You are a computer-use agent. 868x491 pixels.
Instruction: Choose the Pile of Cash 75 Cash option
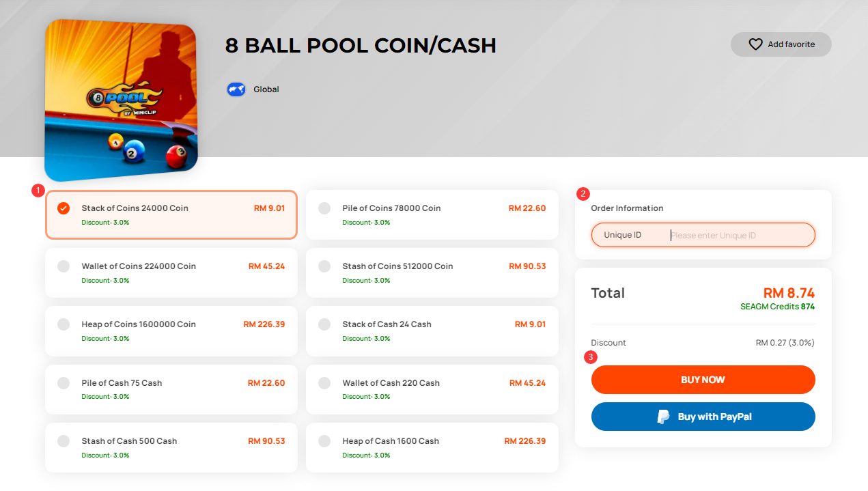(171, 389)
